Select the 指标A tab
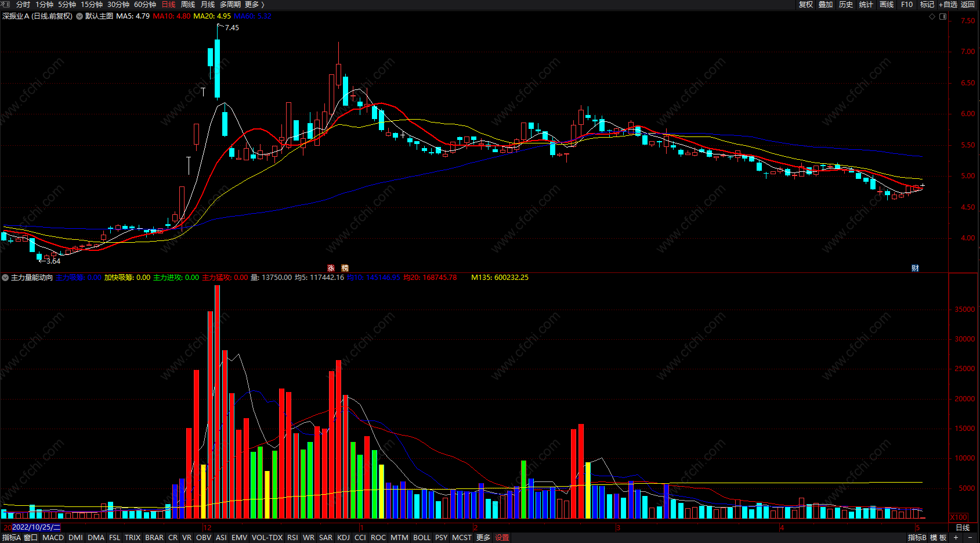The height and width of the screenshot is (543, 980). pyautogui.click(x=11, y=538)
